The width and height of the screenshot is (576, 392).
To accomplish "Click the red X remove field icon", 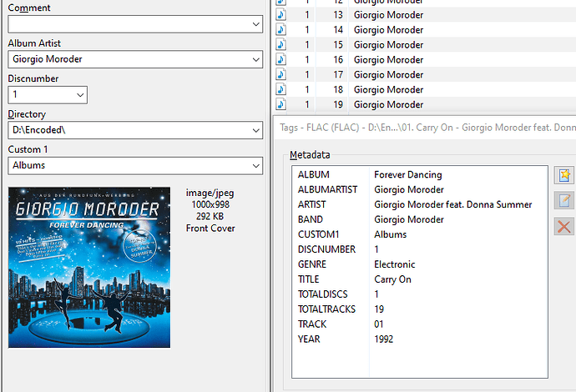I will click(564, 226).
